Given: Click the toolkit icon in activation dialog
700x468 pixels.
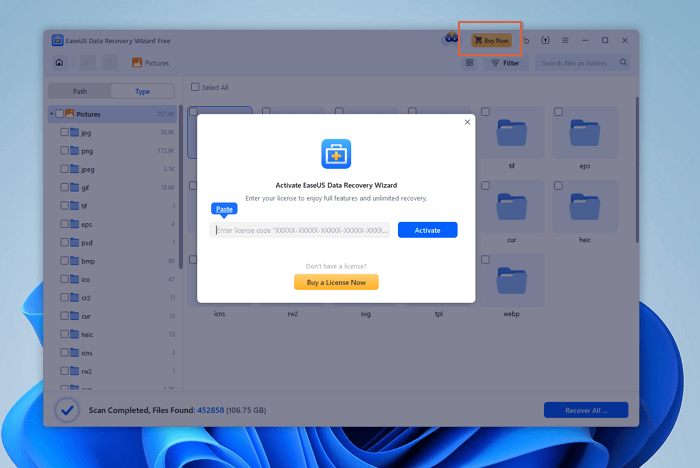Looking at the screenshot, I should point(336,154).
